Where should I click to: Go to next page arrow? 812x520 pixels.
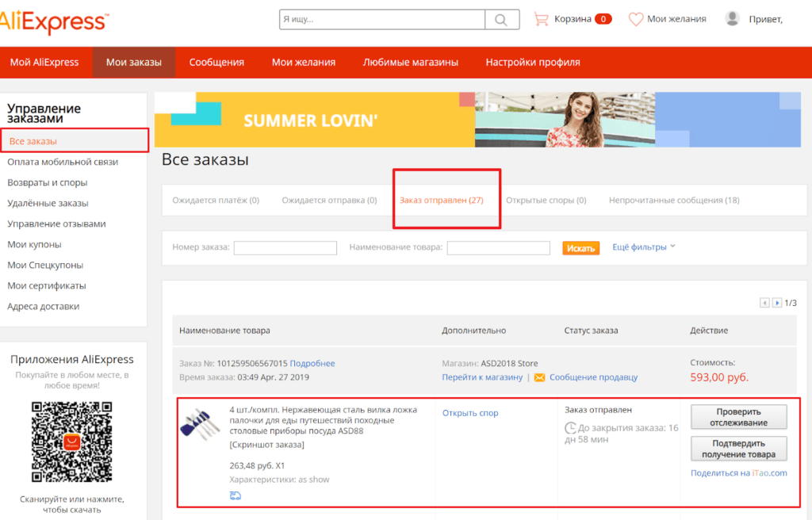click(777, 303)
